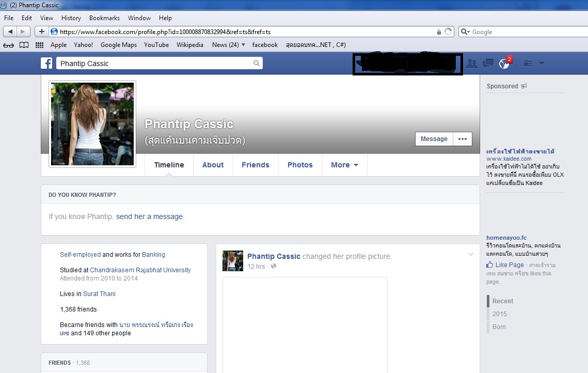Go forward with the browser forward arrow
The image size is (588, 373).
(23, 32)
